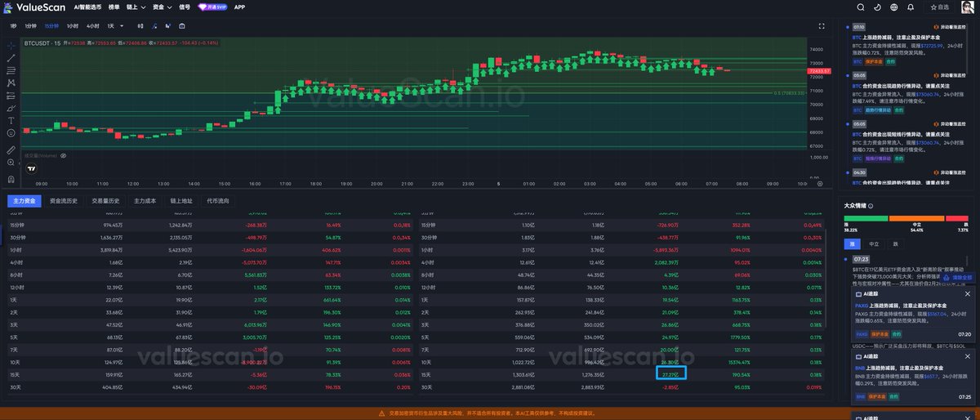This screenshot has height=420, width=980.
Task: Click the highlighted 27.27亿 table cell
Action: (671, 373)
